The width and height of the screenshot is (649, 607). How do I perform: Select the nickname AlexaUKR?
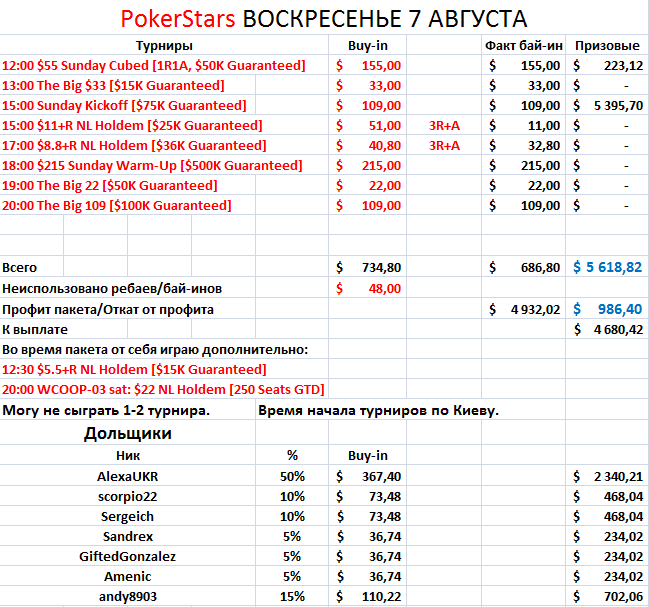pos(127,476)
